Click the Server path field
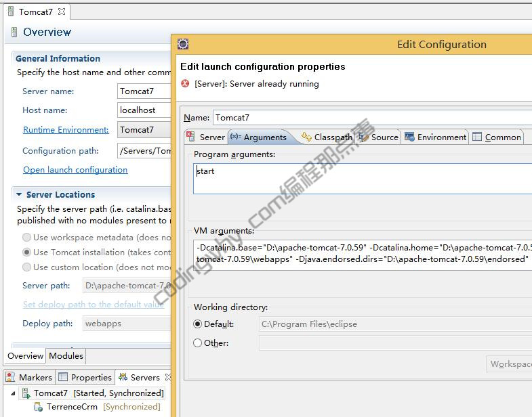 point(127,286)
